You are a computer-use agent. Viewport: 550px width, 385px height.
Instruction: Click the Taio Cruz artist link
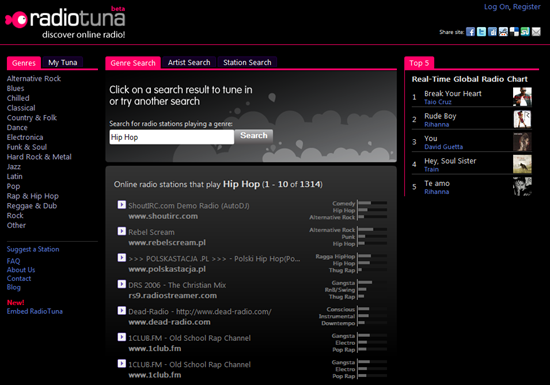[x=438, y=102]
